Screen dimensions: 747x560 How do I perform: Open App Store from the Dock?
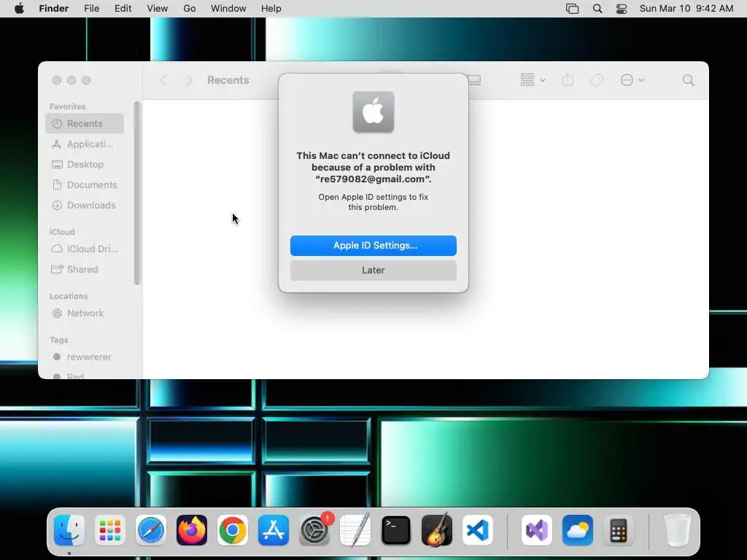pos(274,530)
